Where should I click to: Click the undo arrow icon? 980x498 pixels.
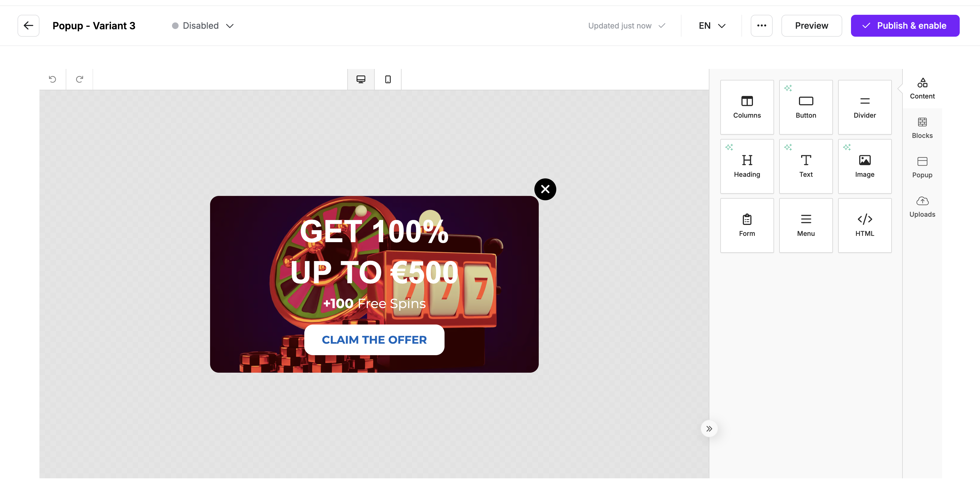53,79
